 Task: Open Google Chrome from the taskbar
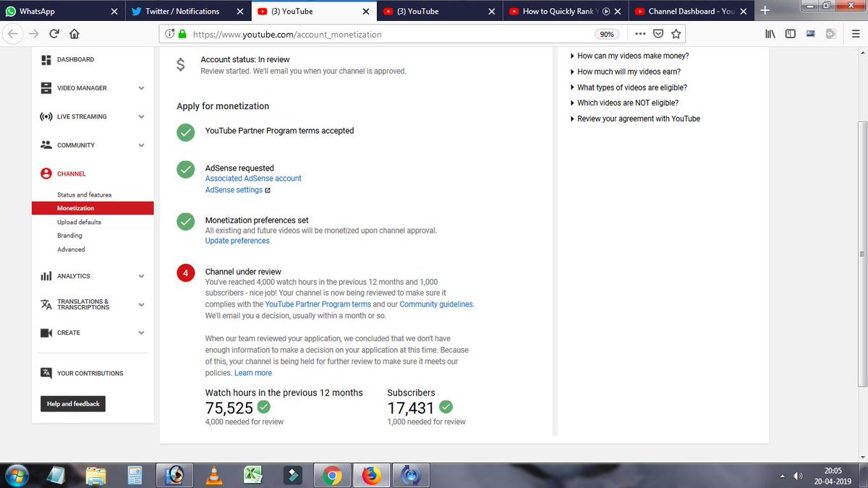click(x=332, y=475)
